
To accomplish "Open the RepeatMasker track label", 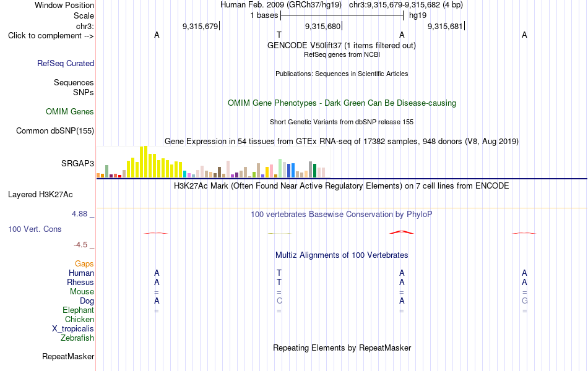I will click(68, 356).
